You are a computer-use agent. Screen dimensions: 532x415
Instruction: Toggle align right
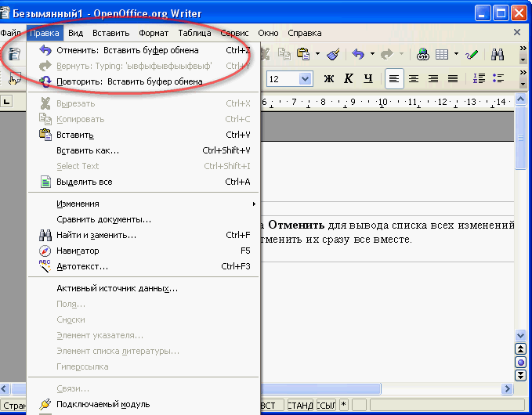coord(433,78)
